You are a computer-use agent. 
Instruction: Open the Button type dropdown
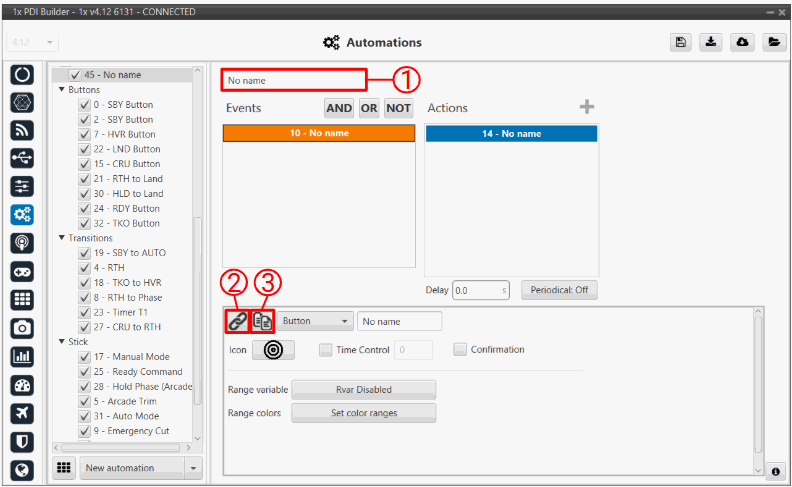[x=314, y=321]
